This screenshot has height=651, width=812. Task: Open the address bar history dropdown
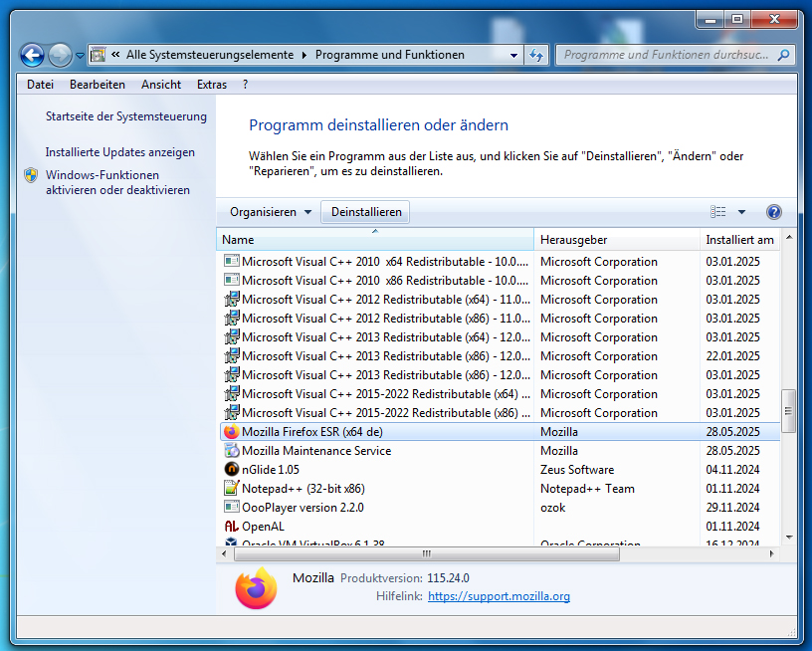coord(513,56)
